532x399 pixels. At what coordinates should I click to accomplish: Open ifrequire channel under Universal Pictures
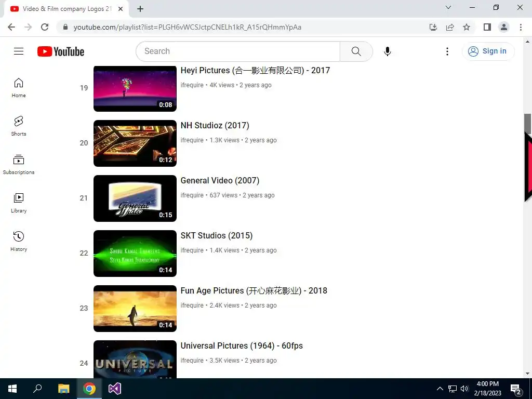pyautogui.click(x=192, y=361)
